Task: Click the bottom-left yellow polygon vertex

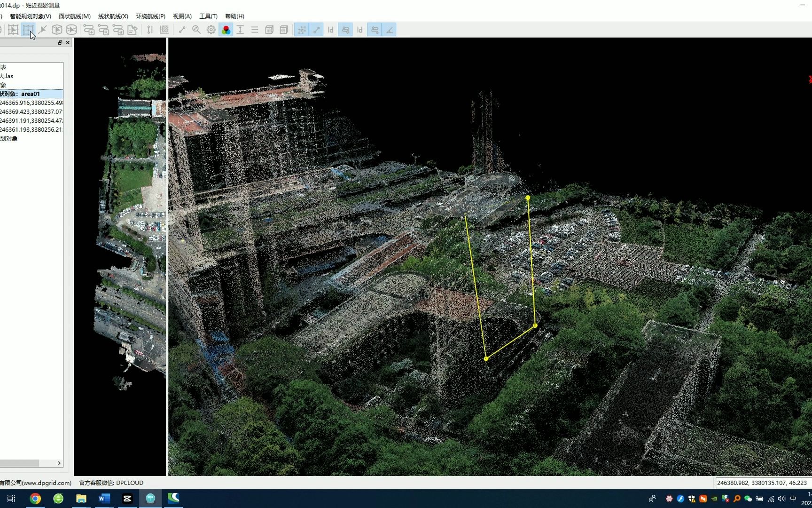Action: point(486,358)
